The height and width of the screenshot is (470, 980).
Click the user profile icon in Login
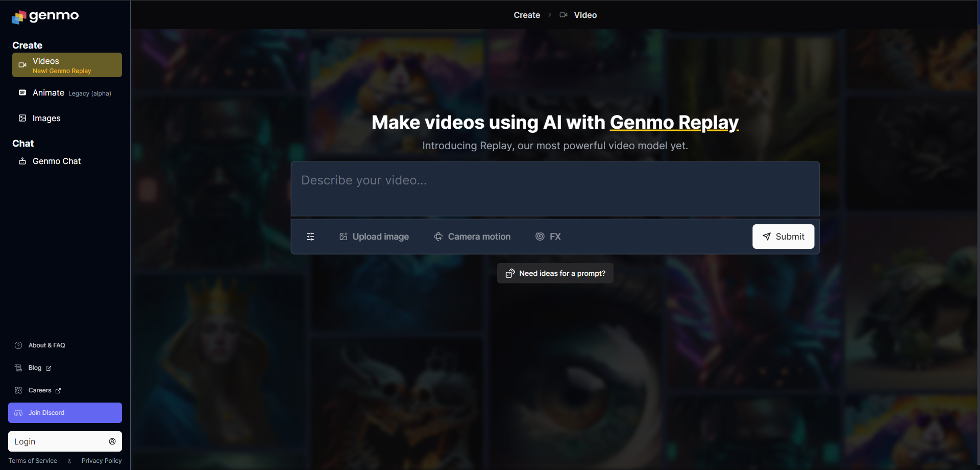pyautogui.click(x=112, y=441)
